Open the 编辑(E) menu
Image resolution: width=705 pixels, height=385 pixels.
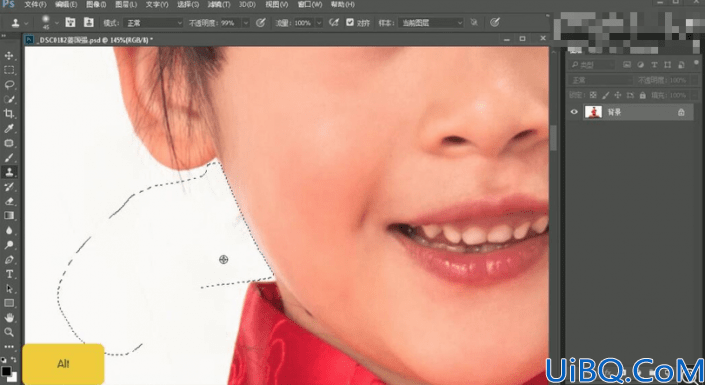tap(66, 4)
